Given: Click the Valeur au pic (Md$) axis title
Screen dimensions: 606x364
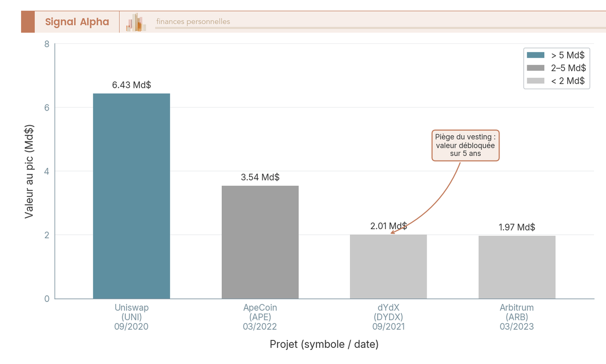Looking at the screenshot, I should (29, 171).
